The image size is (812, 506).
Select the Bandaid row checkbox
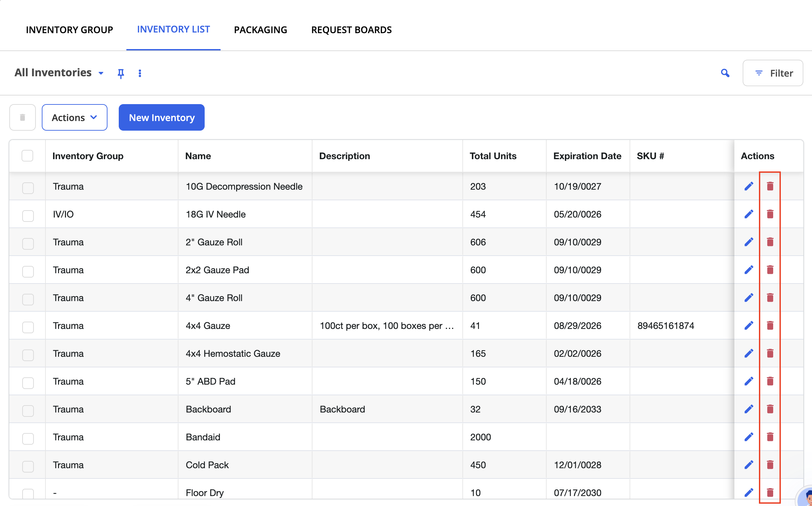tap(28, 438)
